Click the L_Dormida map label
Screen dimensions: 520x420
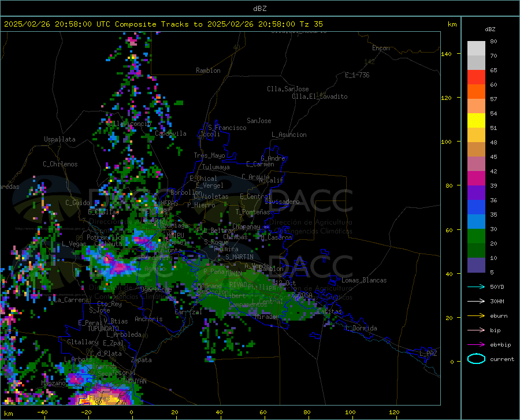pos(361,328)
